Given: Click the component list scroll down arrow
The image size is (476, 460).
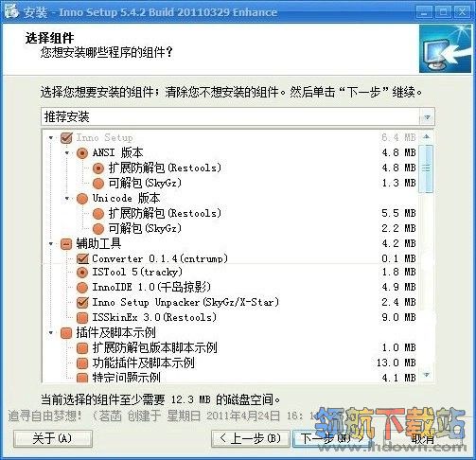Looking at the screenshot, I should click(427, 375).
